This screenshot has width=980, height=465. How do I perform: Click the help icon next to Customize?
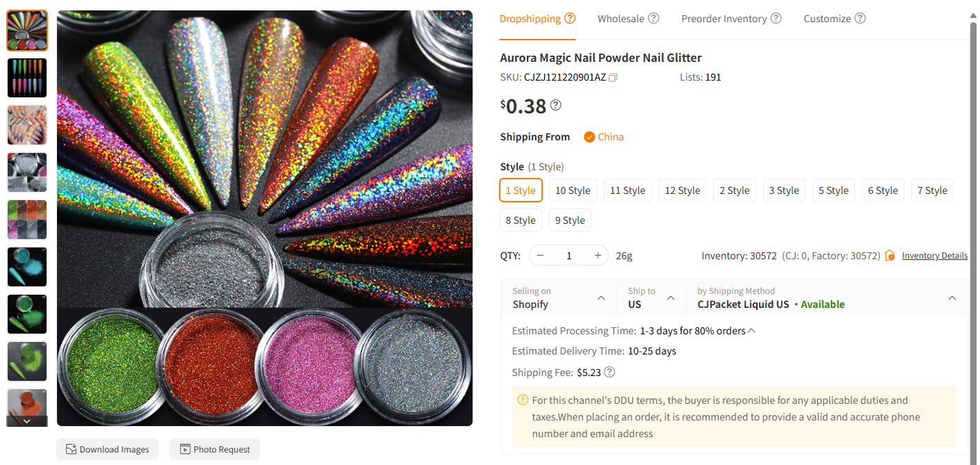click(860, 19)
